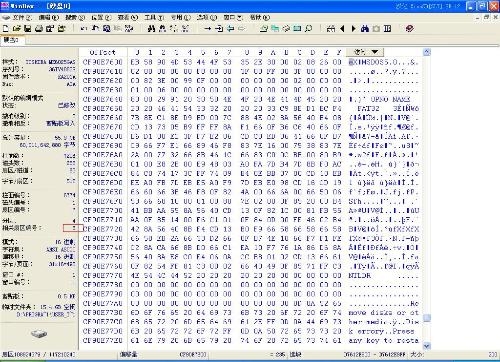Click hex byte at offset CF90E7600 first row

coord(135,62)
